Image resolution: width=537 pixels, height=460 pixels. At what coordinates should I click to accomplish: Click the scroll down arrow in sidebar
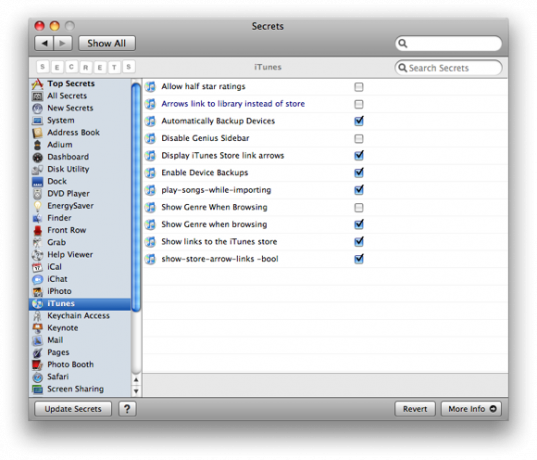(136, 390)
